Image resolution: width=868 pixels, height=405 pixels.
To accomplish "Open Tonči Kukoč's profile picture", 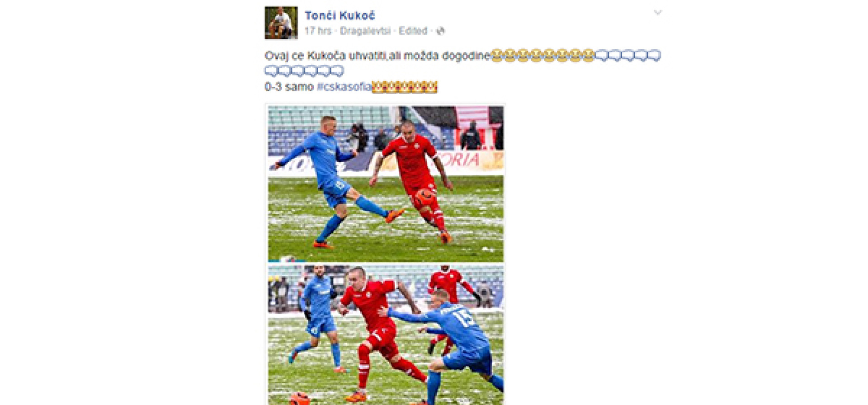I will 281,23.
